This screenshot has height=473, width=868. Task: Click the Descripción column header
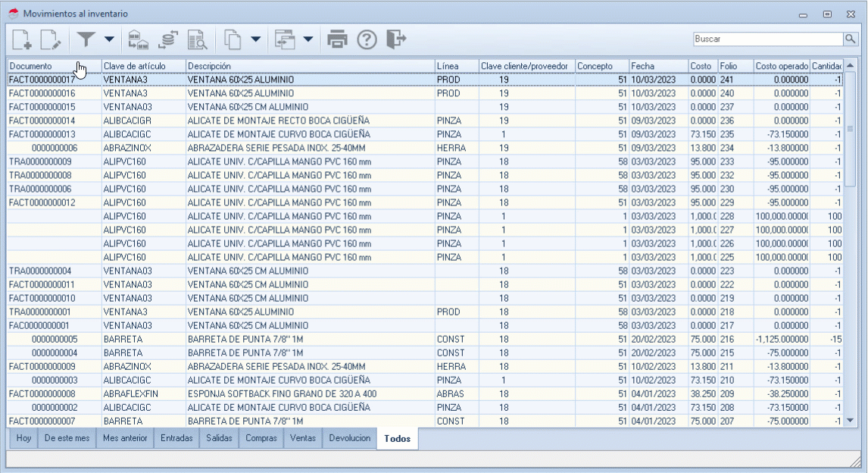[x=309, y=66]
